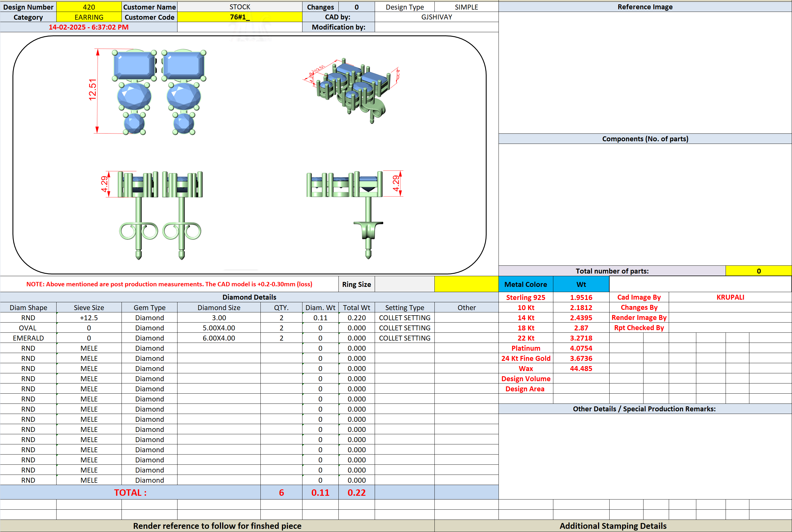The height and width of the screenshot is (532, 792).
Task: Click the Platinum weight 4.0754
Action: 581,348
